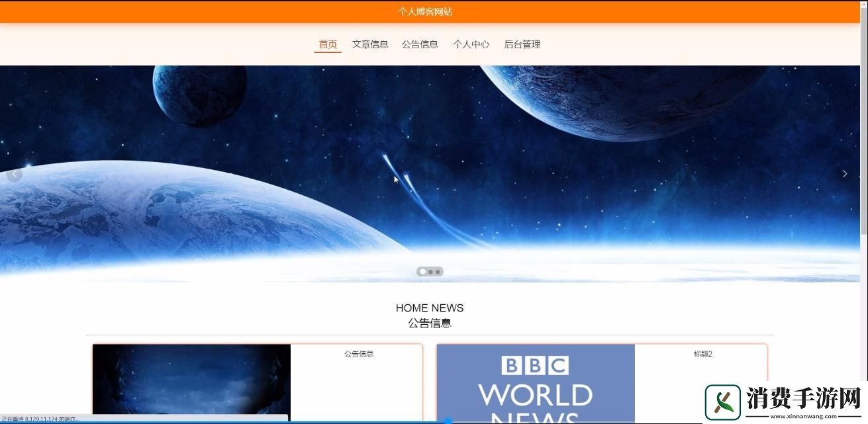Open the 公告信息 card title link
Screen dimensions: 868x424
[x=358, y=354]
